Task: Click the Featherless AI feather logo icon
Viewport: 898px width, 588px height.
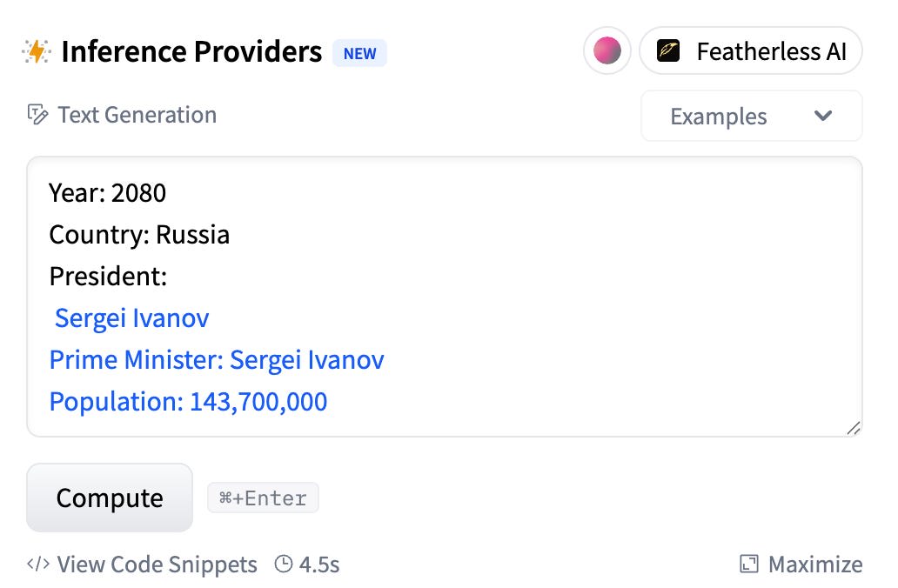Action: click(x=667, y=50)
